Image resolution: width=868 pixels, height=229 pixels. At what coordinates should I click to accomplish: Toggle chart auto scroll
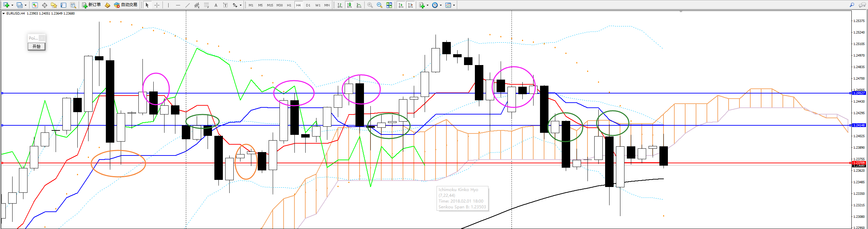[x=401, y=5]
